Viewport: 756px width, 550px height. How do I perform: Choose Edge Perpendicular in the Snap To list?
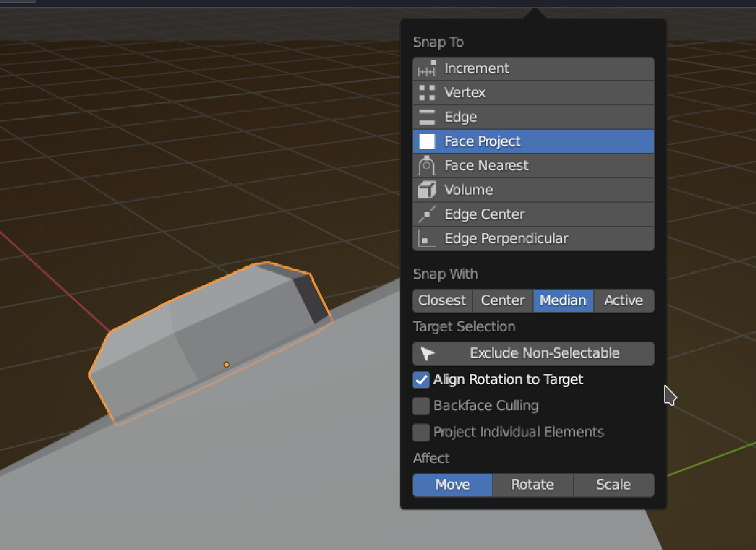534,239
